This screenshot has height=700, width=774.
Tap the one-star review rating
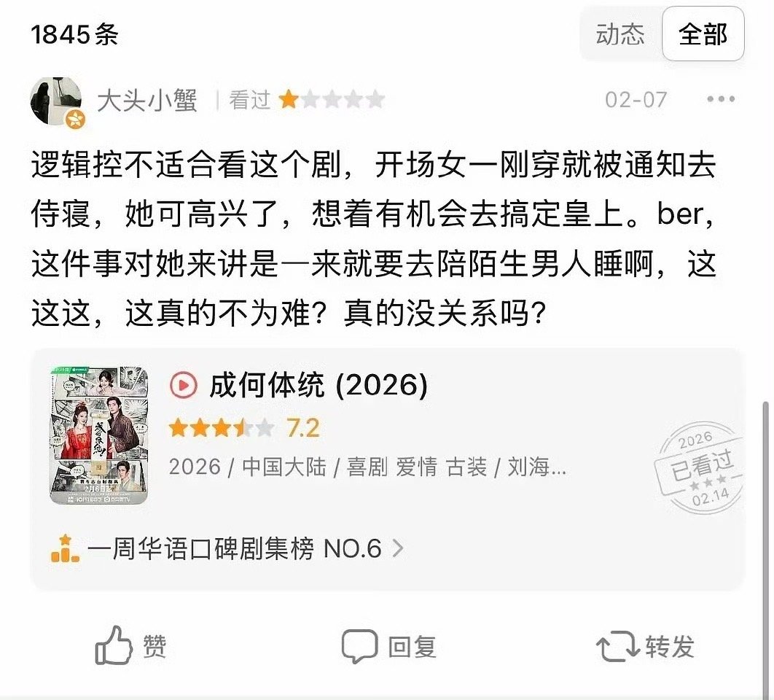pyautogui.click(x=332, y=100)
